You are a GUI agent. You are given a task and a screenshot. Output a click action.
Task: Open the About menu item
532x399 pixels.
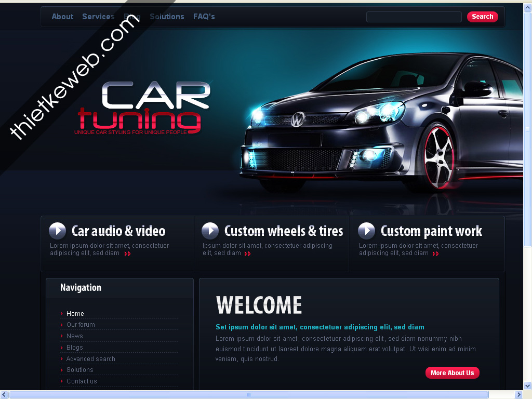tap(62, 17)
